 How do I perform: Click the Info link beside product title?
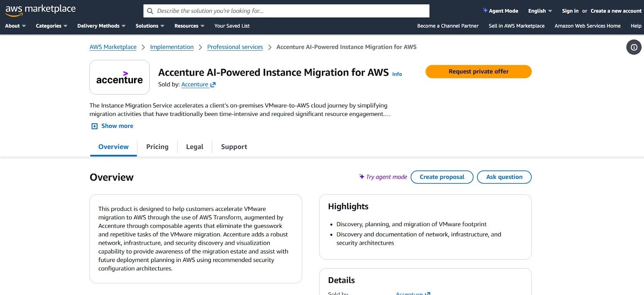coord(397,74)
